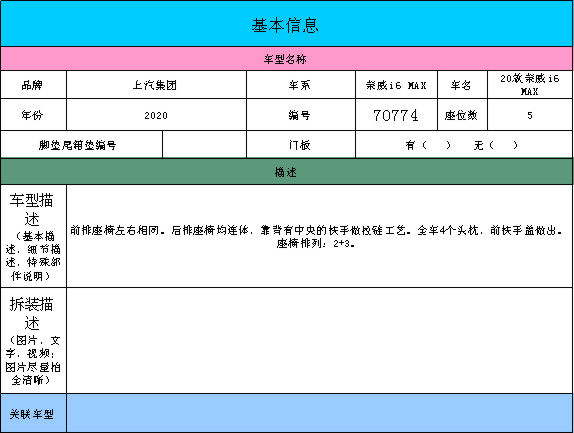Image resolution: width=574 pixels, height=433 pixels.
Task: Click the green 描述 section header
Action: (287, 172)
